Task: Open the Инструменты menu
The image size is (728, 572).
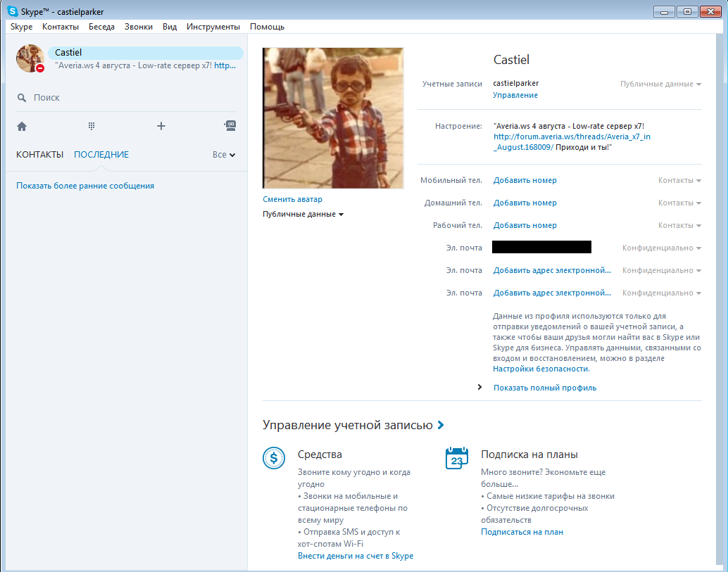Action: click(213, 27)
